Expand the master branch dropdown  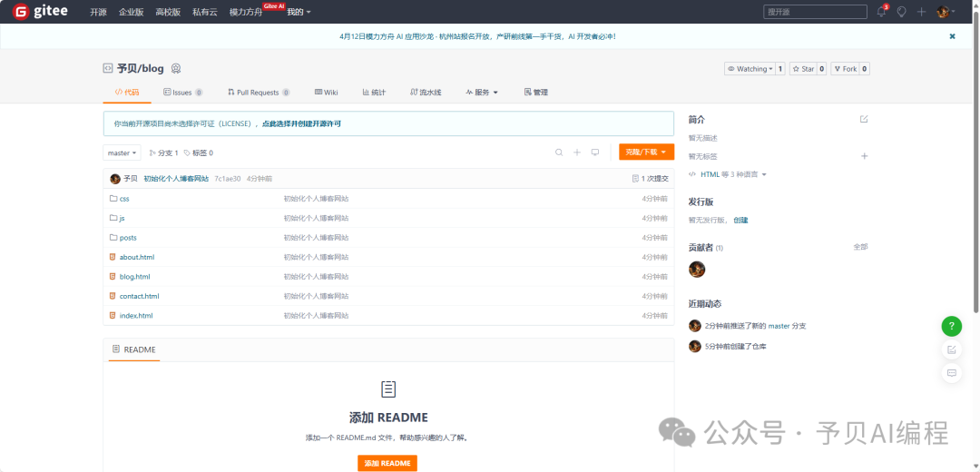(x=122, y=152)
